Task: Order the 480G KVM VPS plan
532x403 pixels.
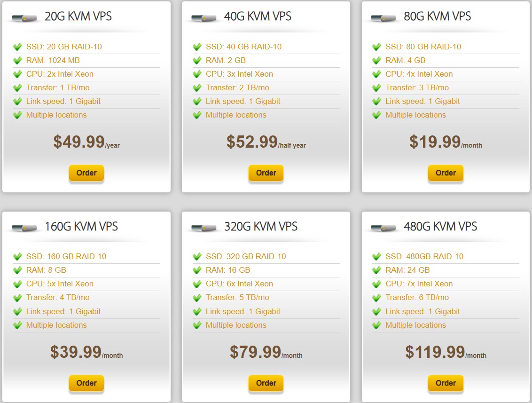Action: pyautogui.click(x=445, y=383)
